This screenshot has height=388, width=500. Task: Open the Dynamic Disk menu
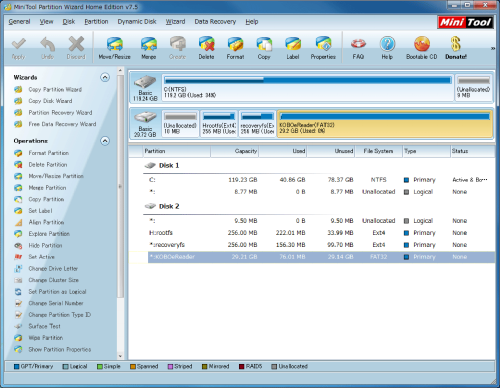(x=137, y=22)
